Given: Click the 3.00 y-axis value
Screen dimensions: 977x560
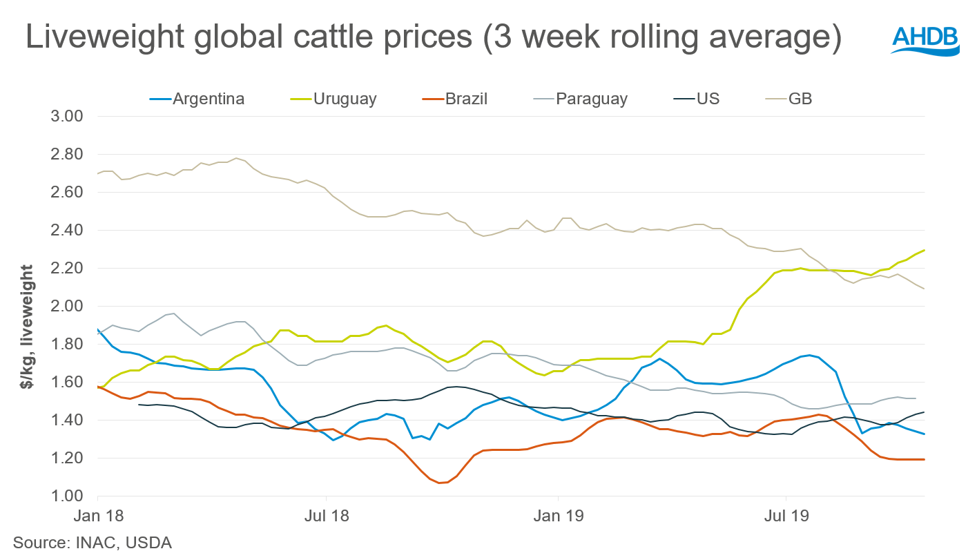Looking at the screenshot, I should click(x=68, y=116).
